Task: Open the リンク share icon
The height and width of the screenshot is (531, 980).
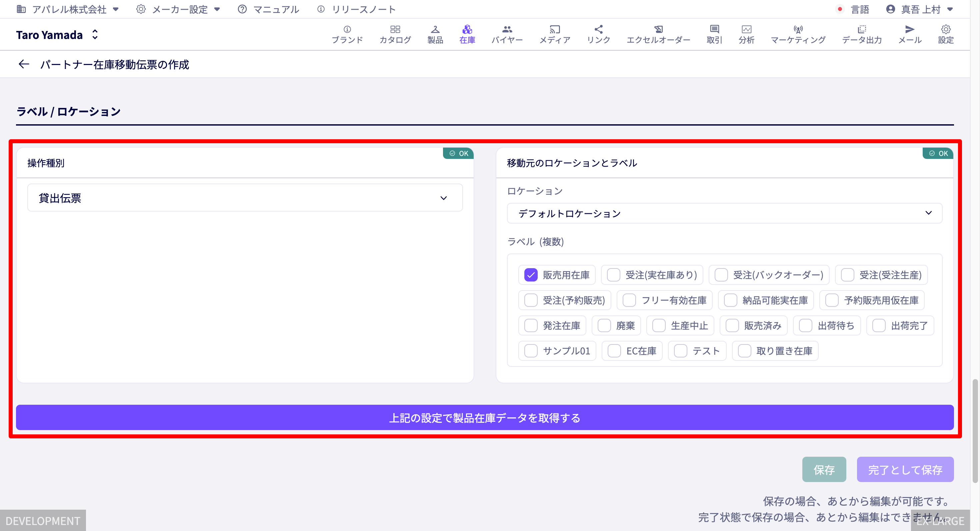Action: tap(598, 34)
